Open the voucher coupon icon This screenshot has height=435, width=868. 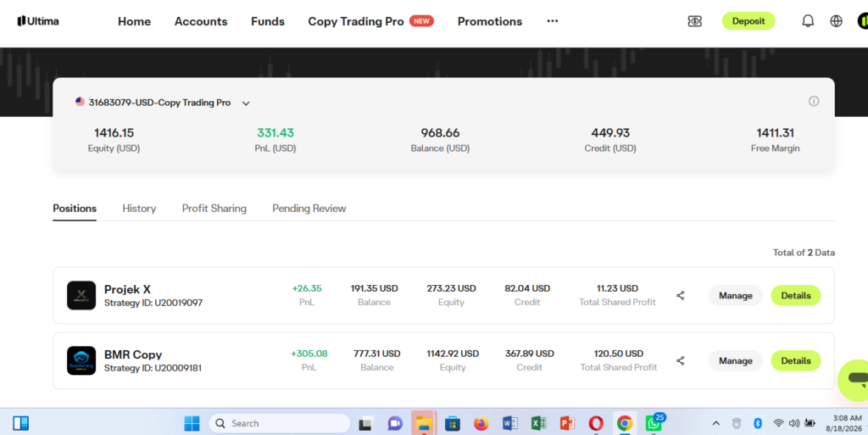tap(695, 21)
